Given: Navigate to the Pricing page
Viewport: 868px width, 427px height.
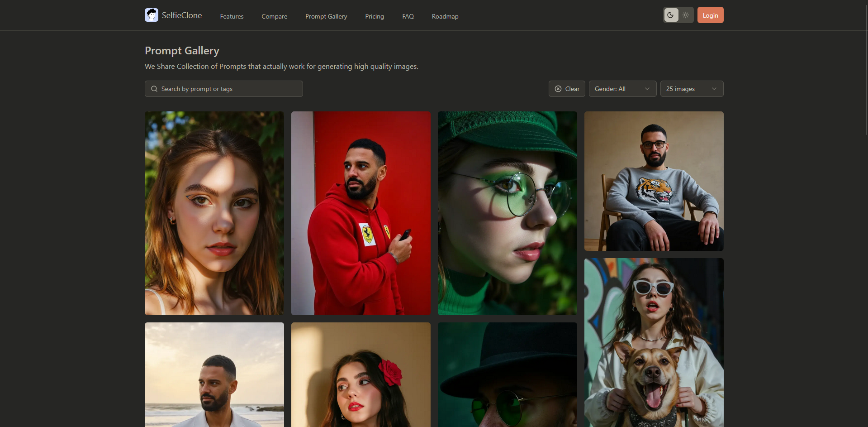Looking at the screenshot, I should pyautogui.click(x=375, y=16).
